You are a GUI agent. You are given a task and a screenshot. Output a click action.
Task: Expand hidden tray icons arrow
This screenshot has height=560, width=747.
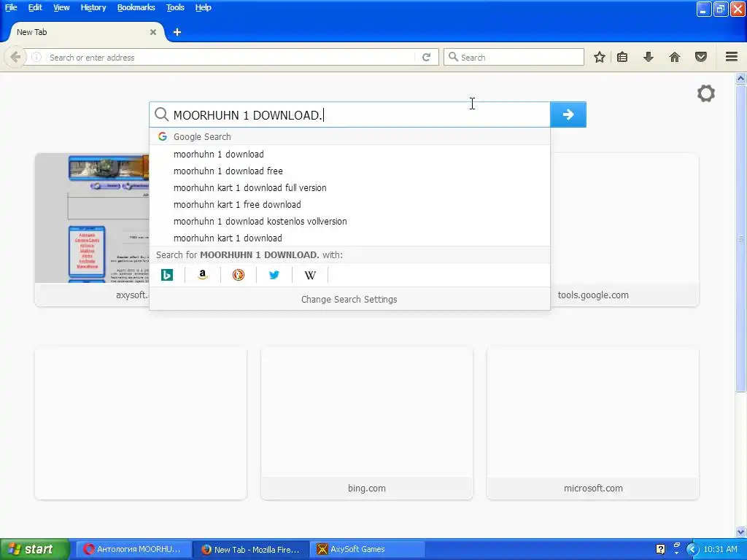(x=692, y=549)
